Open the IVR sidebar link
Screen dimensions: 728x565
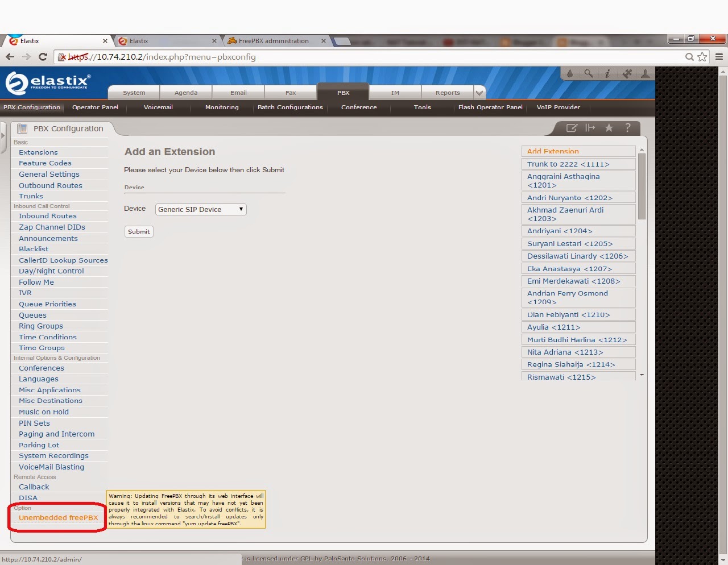[25, 293]
